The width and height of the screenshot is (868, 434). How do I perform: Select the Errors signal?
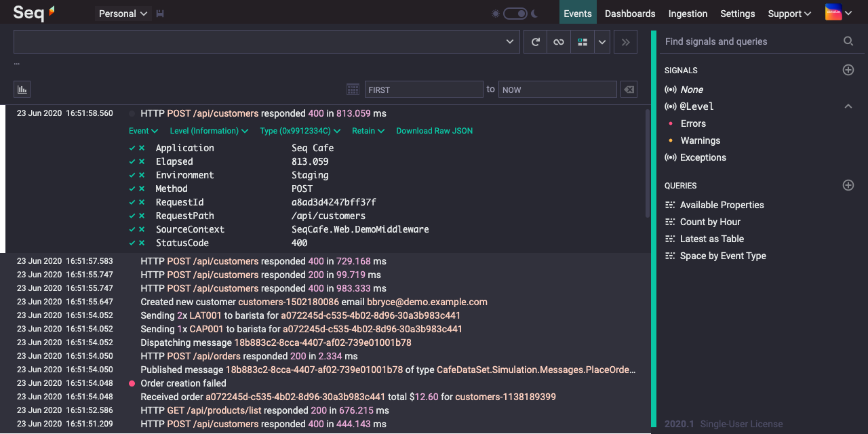tap(693, 123)
